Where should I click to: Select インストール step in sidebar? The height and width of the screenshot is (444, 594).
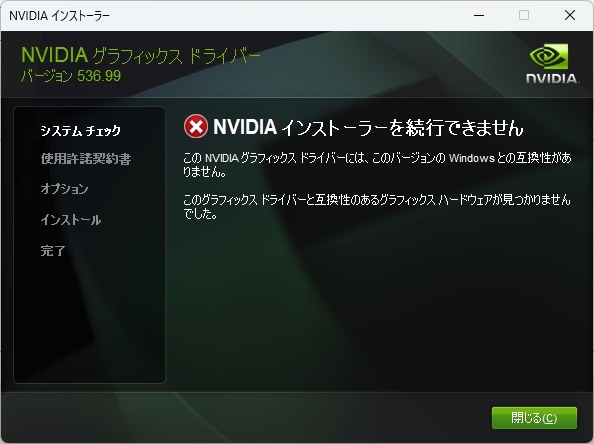71,220
